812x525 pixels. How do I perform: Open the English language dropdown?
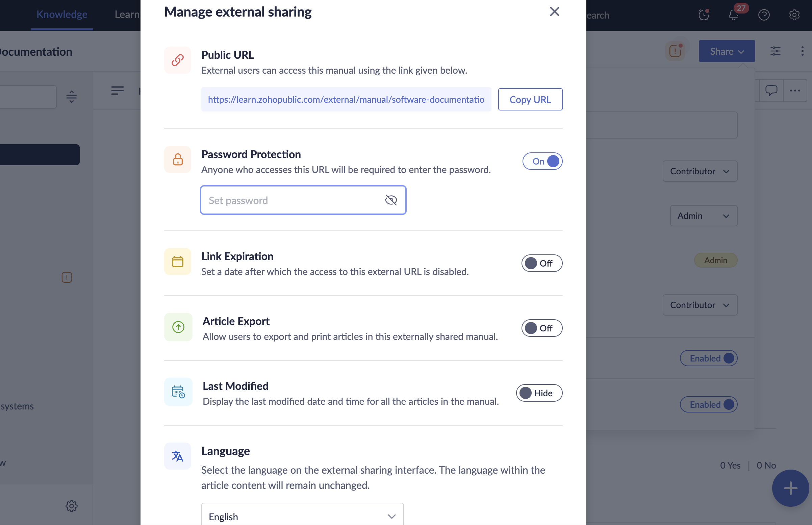pyautogui.click(x=302, y=516)
